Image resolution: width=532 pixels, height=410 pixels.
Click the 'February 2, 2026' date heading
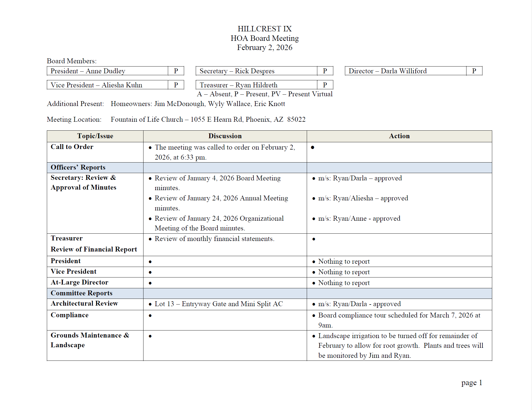[x=265, y=48]
